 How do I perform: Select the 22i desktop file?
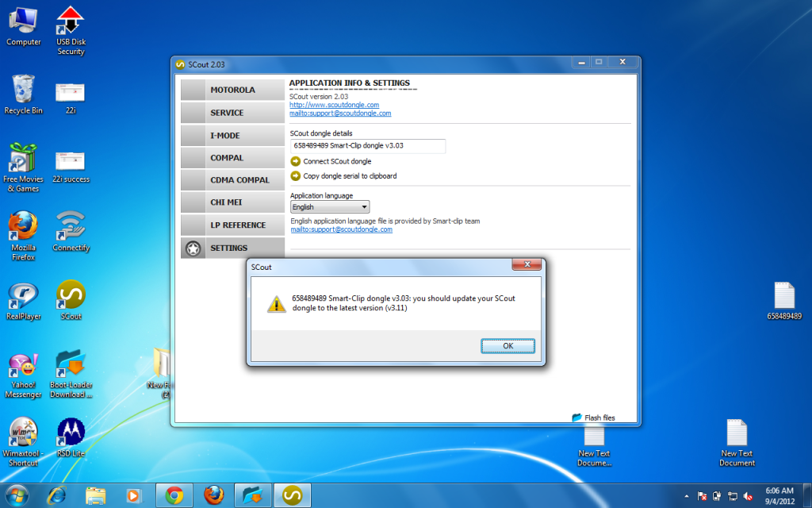tap(71, 98)
